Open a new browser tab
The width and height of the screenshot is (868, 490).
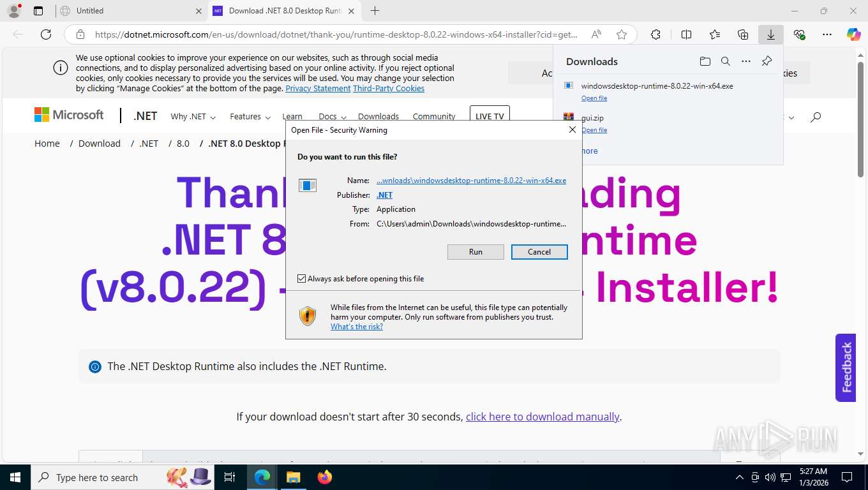[375, 11]
